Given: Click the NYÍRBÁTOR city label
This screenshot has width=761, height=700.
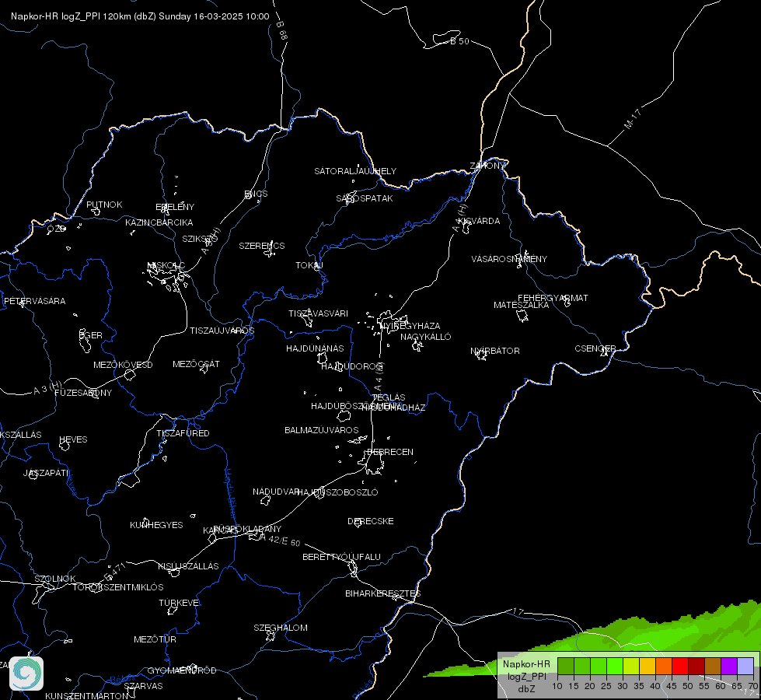Looking at the screenshot, I should 495,351.
